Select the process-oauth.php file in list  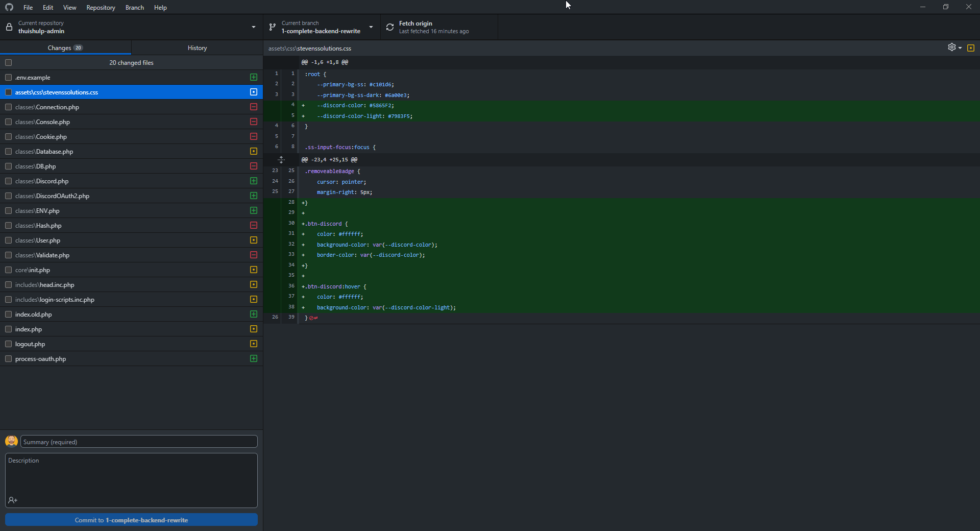click(41, 359)
